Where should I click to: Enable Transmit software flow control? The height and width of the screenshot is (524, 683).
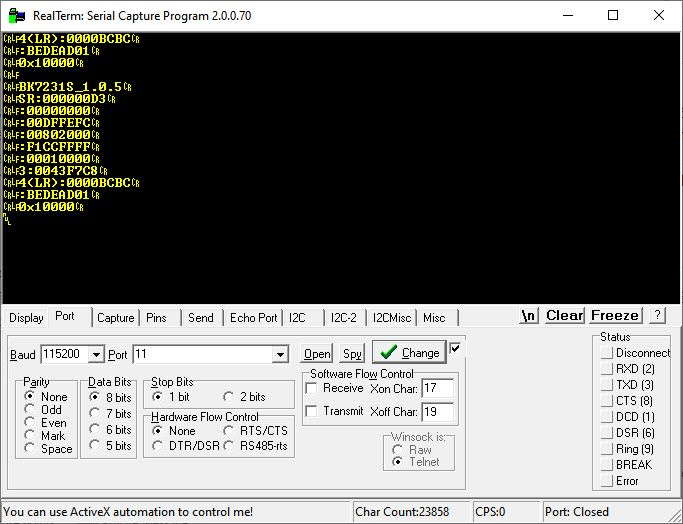tap(335, 411)
